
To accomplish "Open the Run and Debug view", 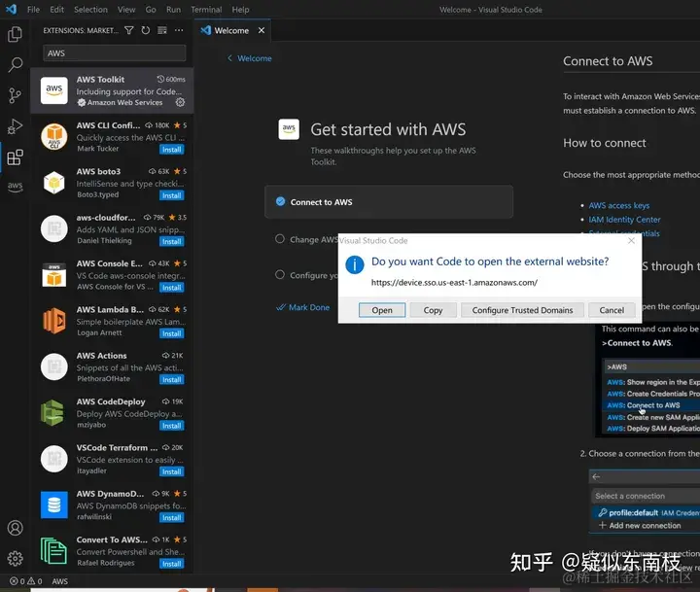I will 15,126.
